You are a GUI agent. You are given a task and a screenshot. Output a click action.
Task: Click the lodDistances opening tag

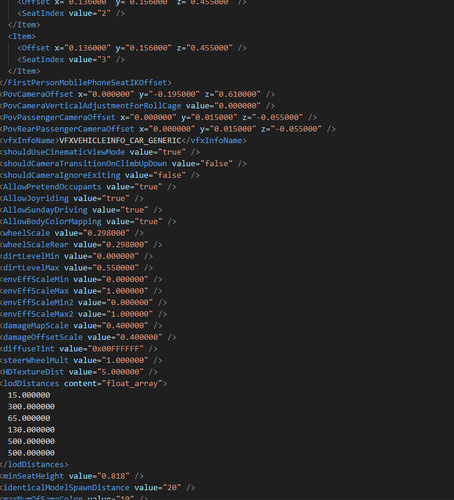point(83,383)
